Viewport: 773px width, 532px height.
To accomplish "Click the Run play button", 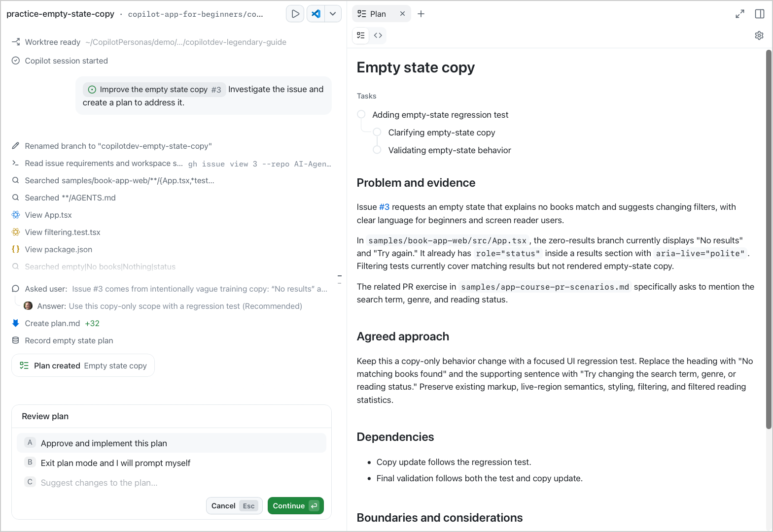I will pos(295,14).
